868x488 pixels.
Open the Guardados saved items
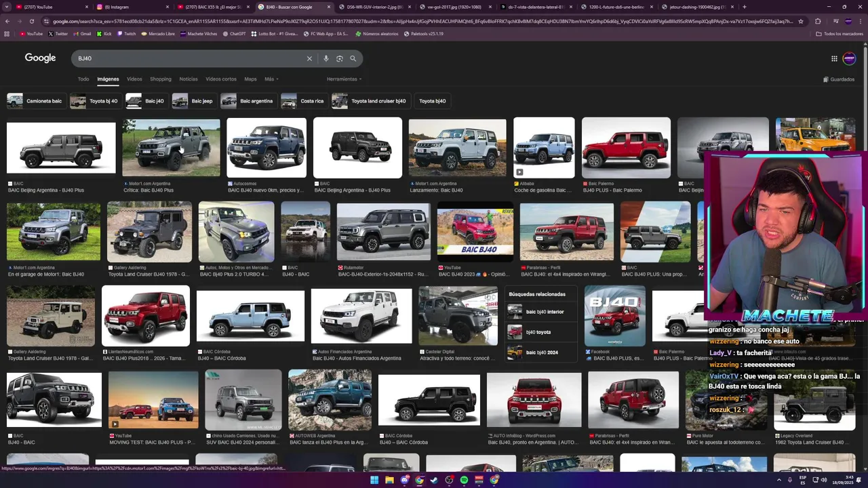click(839, 79)
